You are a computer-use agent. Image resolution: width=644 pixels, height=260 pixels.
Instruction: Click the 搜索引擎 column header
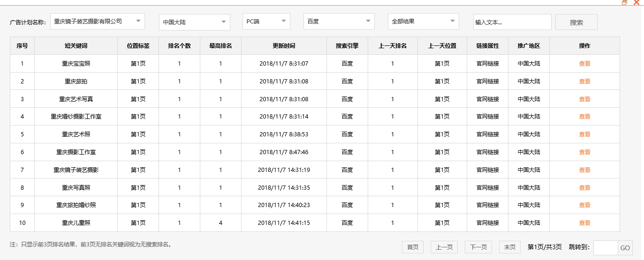point(348,46)
